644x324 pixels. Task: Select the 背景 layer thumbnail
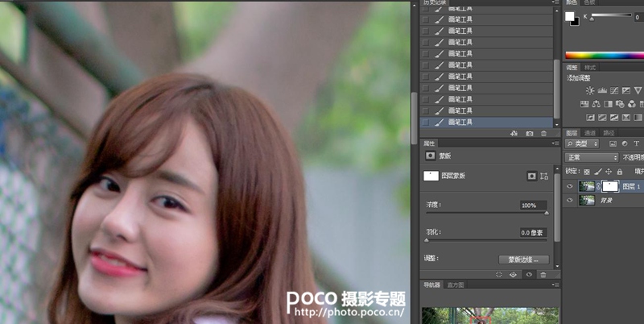(587, 200)
